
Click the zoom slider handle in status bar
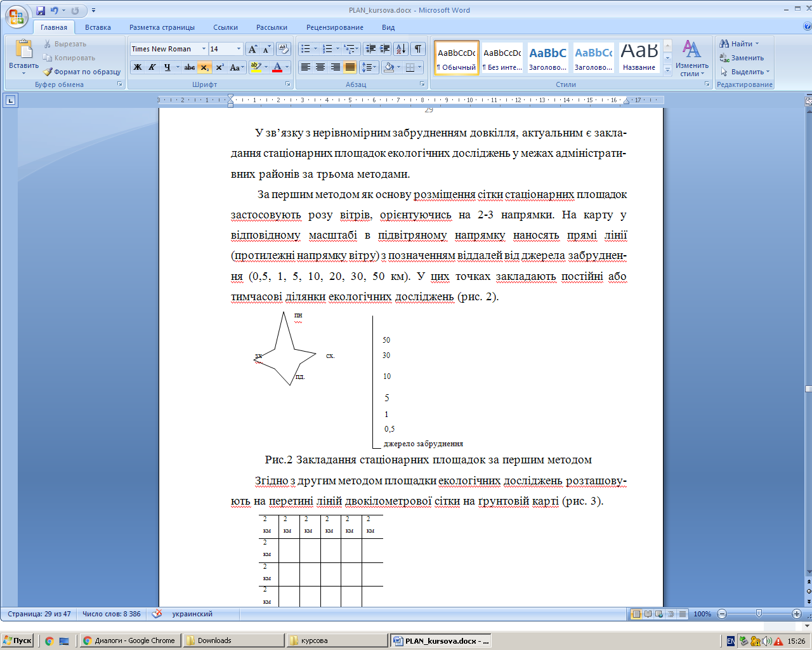point(759,614)
